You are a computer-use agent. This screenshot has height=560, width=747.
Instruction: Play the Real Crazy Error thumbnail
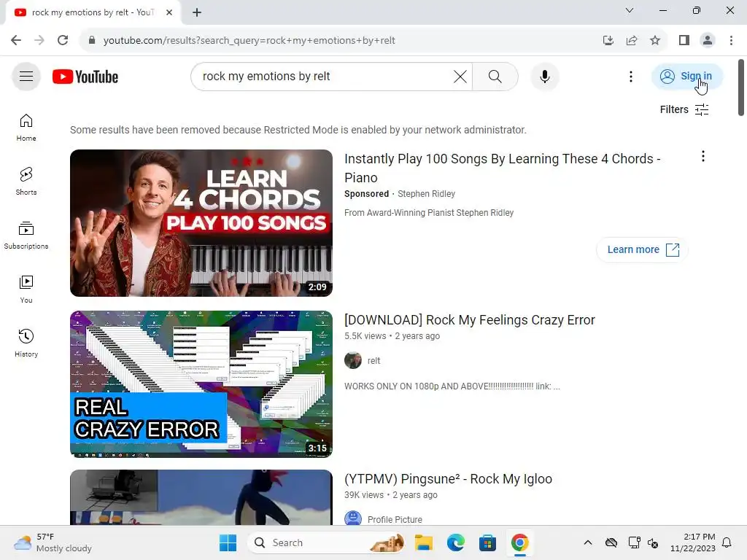click(x=201, y=384)
